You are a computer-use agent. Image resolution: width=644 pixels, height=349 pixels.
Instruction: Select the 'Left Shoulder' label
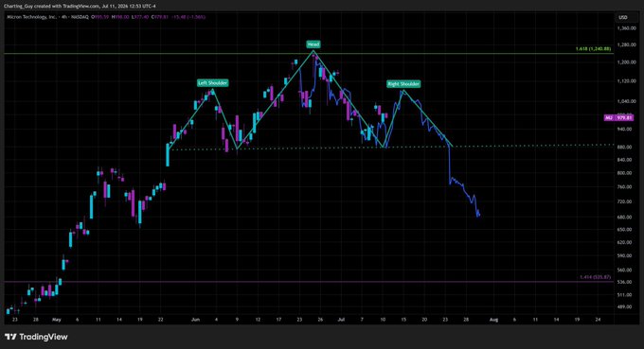coord(212,83)
